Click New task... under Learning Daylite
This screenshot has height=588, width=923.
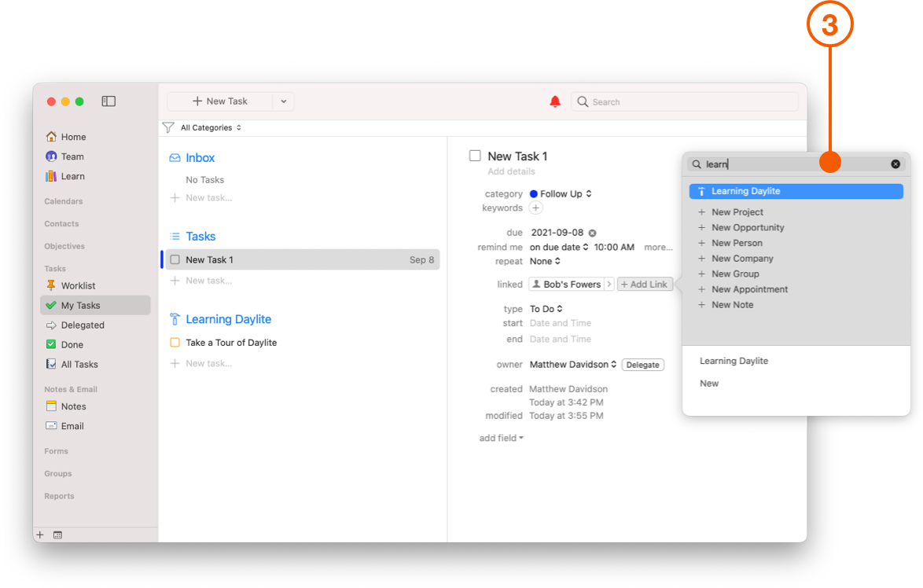tap(208, 364)
